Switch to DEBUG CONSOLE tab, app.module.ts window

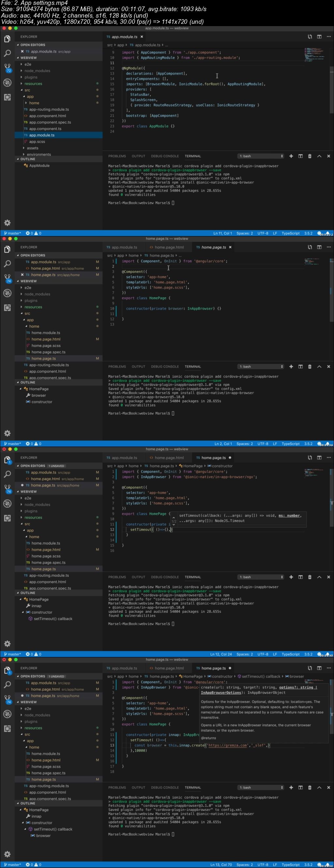tap(165, 156)
